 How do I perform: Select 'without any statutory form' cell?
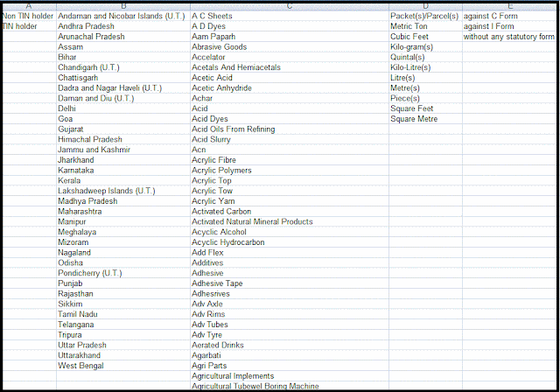click(x=509, y=37)
